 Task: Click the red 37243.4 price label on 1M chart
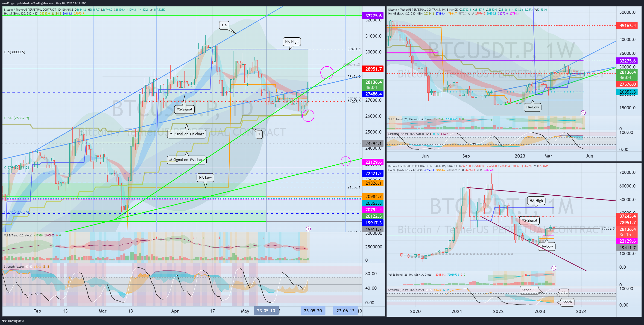point(627,216)
